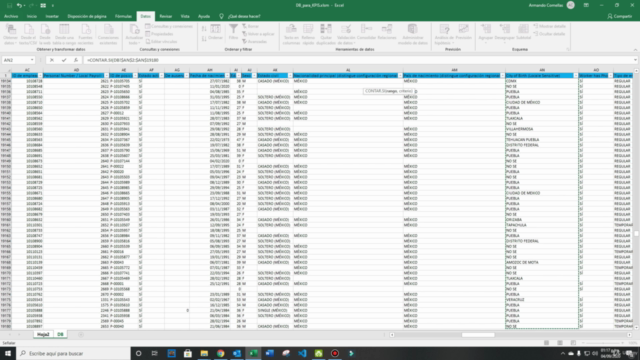Screen dimensions: 640x360
Task: Click the horizontal scrollbar thumb
Action: [478, 335]
